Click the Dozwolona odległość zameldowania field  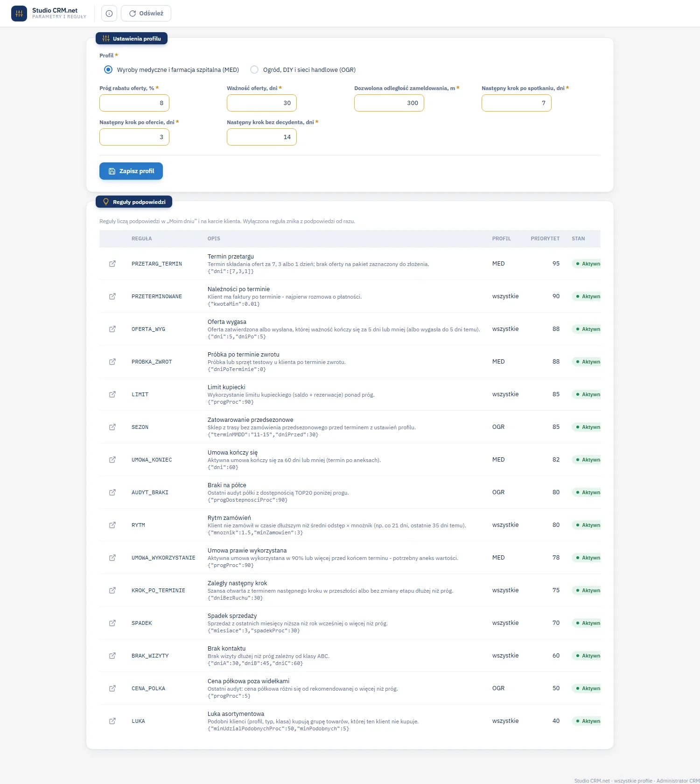[x=389, y=103]
